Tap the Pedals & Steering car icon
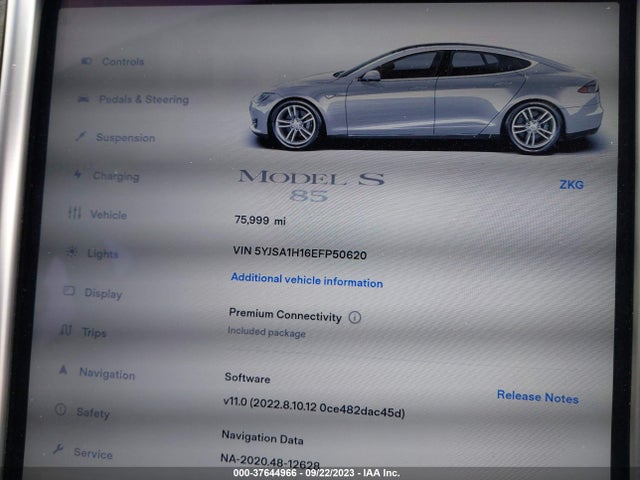The height and width of the screenshot is (480, 640). [x=83, y=99]
